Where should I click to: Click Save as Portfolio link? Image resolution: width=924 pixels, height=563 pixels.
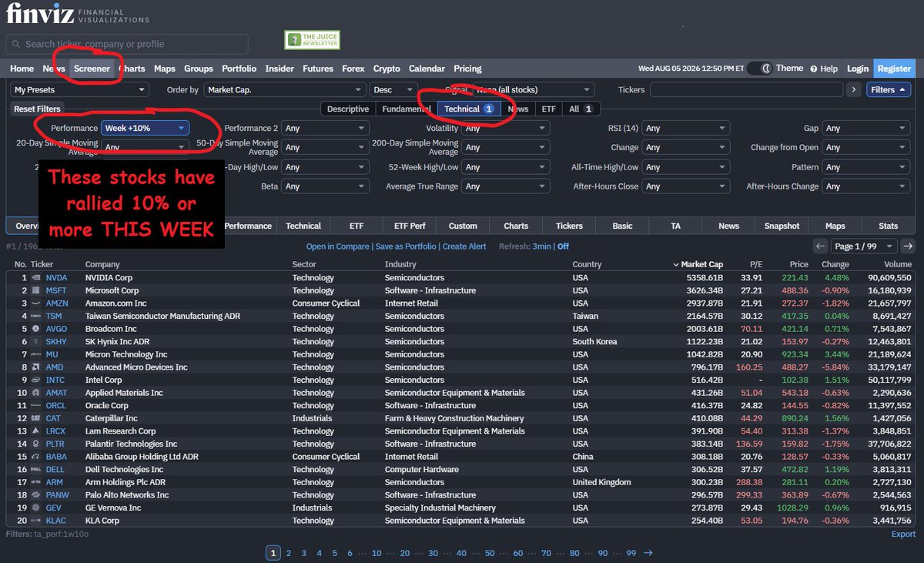click(x=407, y=246)
